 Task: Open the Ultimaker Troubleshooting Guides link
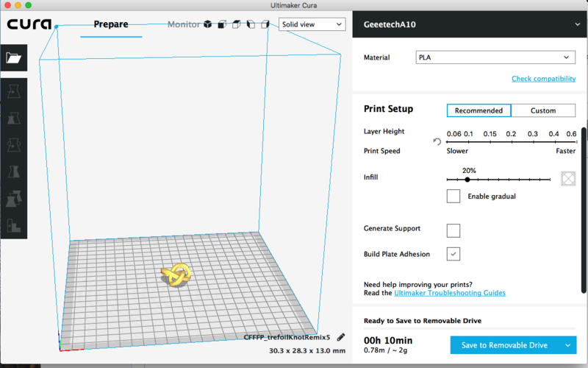click(449, 293)
